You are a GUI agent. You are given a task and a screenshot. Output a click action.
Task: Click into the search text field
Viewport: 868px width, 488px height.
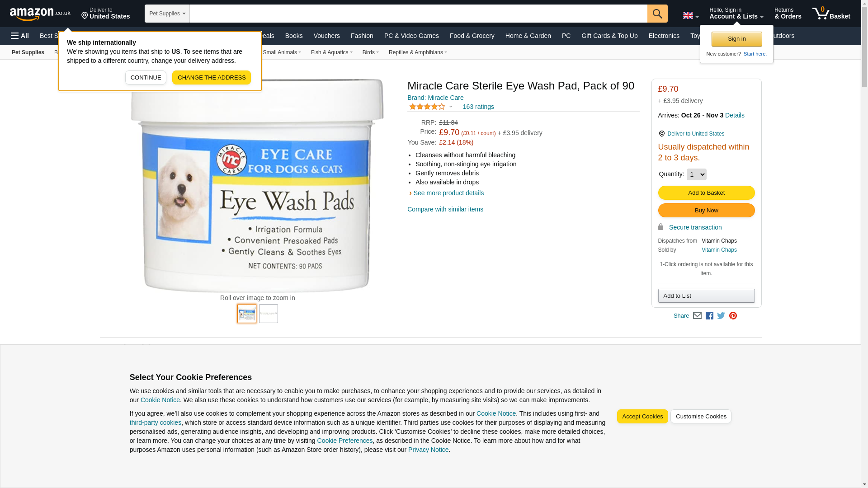pos(419,14)
